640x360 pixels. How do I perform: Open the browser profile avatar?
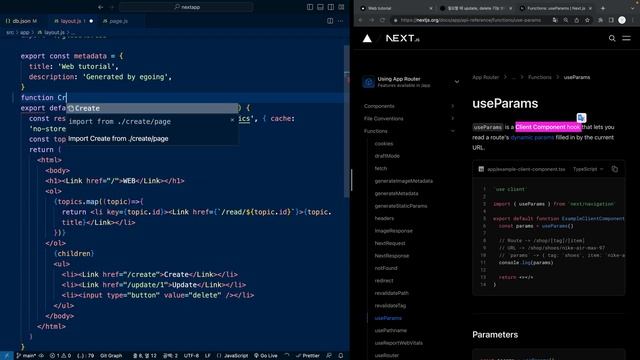pos(622,20)
